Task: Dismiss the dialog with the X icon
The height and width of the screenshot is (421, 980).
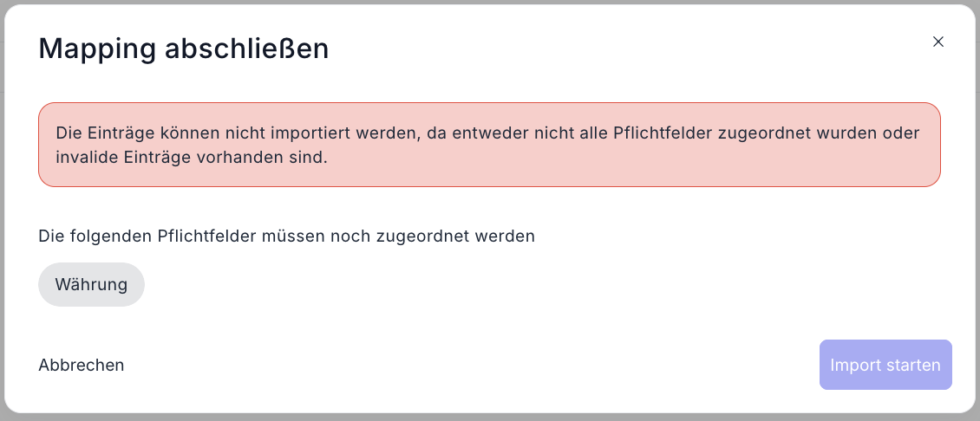Action: [x=938, y=42]
